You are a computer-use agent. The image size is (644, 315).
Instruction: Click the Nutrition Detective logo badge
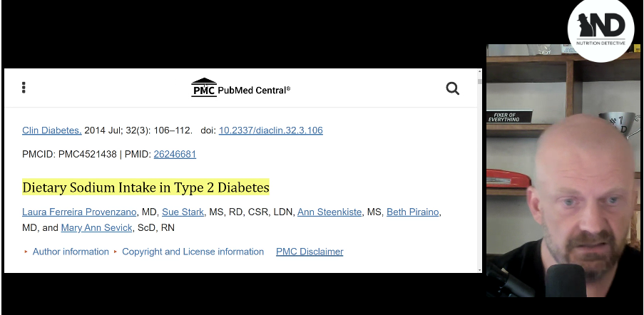coord(600,29)
